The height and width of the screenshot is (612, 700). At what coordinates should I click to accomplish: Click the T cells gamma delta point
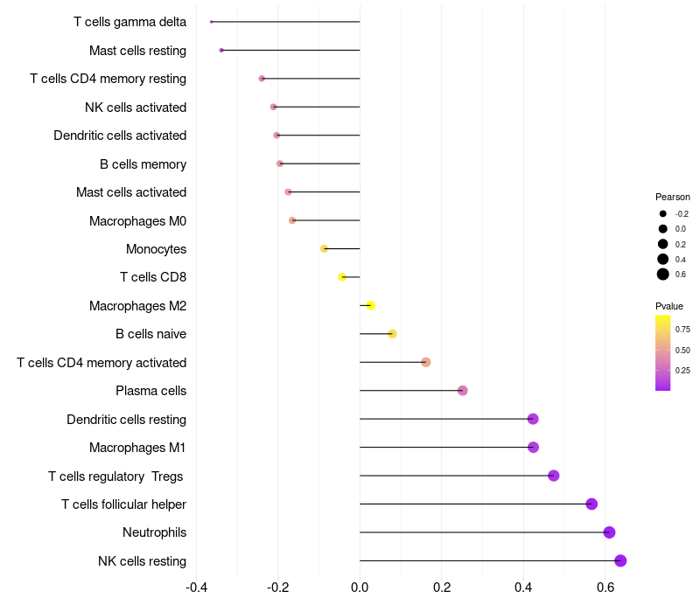(x=211, y=22)
